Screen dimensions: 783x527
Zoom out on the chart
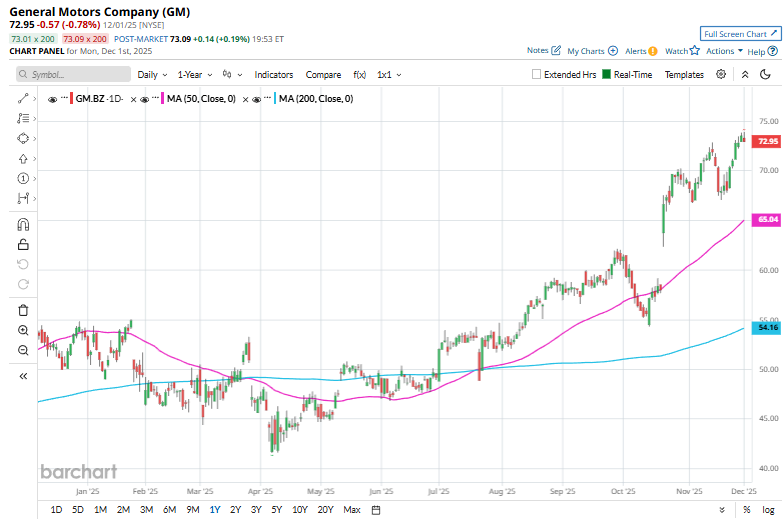[x=23, y=350]
